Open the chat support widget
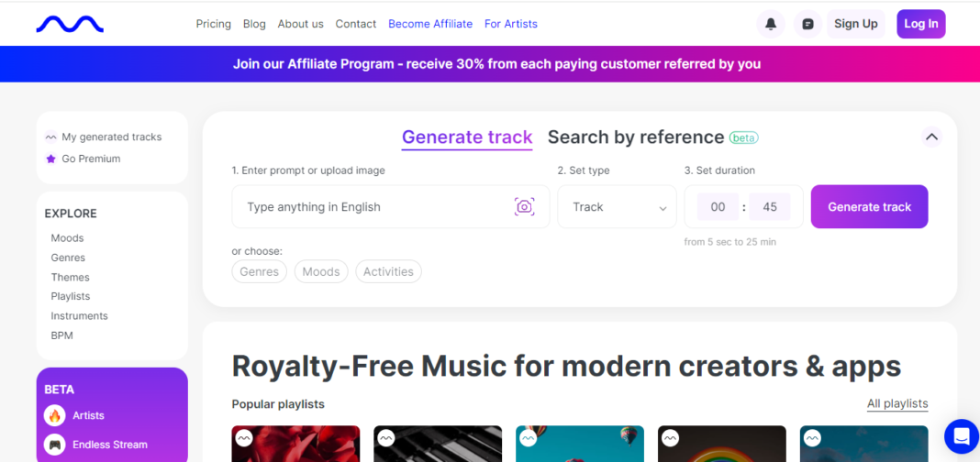 click(x=961, y=436)
